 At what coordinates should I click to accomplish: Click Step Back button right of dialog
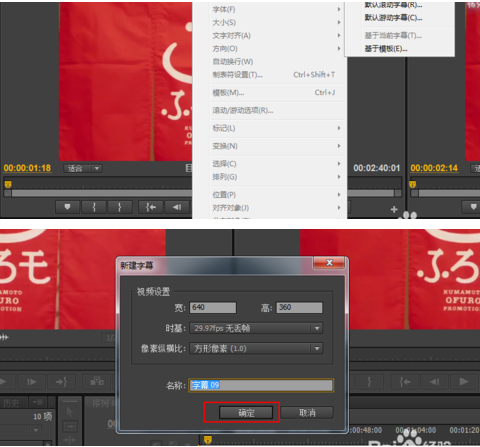[434, 381]
